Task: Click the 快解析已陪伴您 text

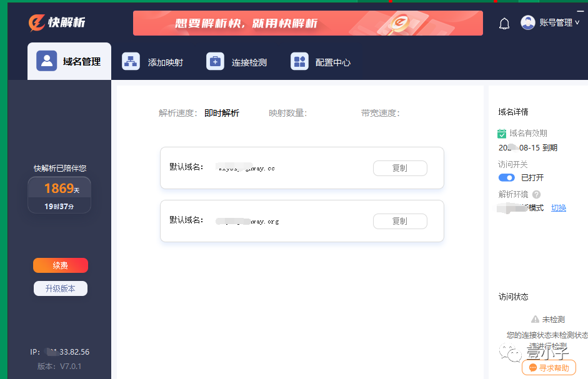Action: point(60,169)
